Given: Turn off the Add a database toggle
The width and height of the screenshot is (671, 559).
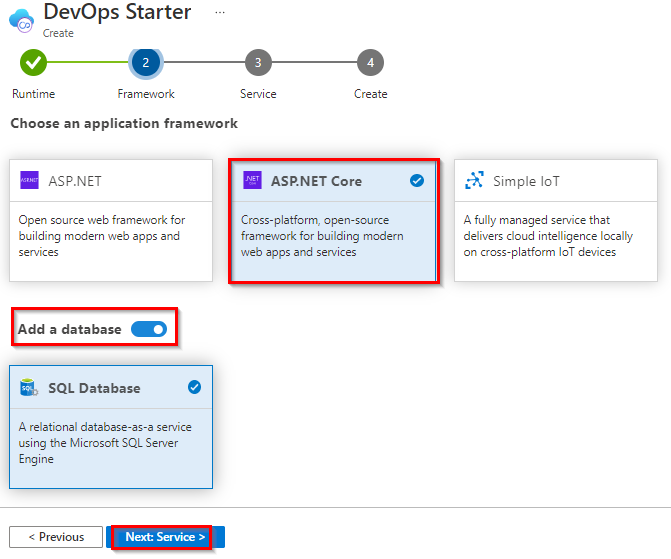Looking at the screenshot, I should (149, 329).
